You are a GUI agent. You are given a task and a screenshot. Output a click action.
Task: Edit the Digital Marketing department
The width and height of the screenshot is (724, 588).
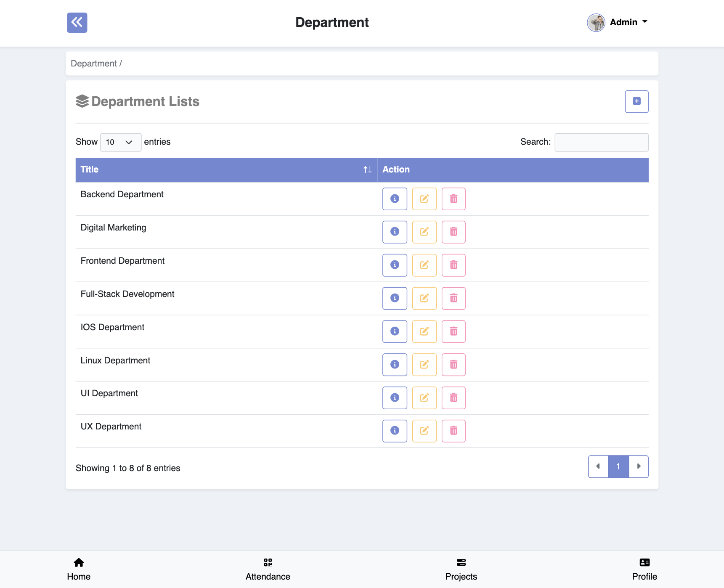pyautogui.click(x=424, y=232)
